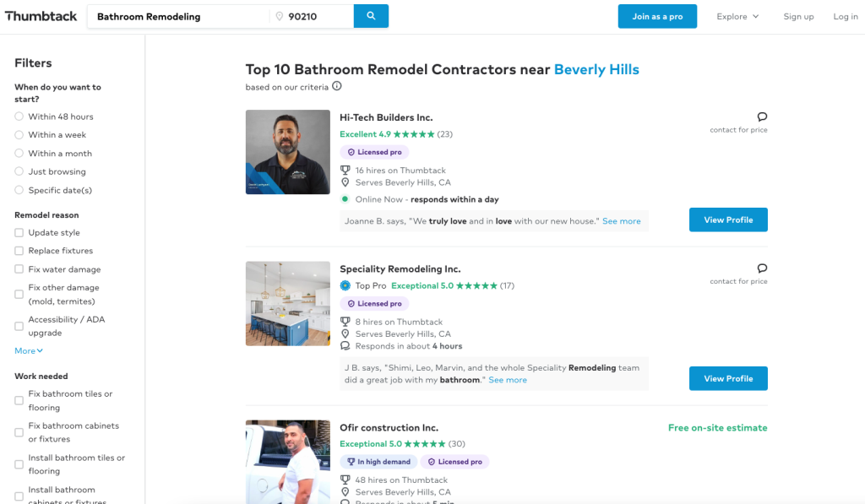
Task: Check "Fix bathroom cabinets or fixtures"
Action: [19, 432]
